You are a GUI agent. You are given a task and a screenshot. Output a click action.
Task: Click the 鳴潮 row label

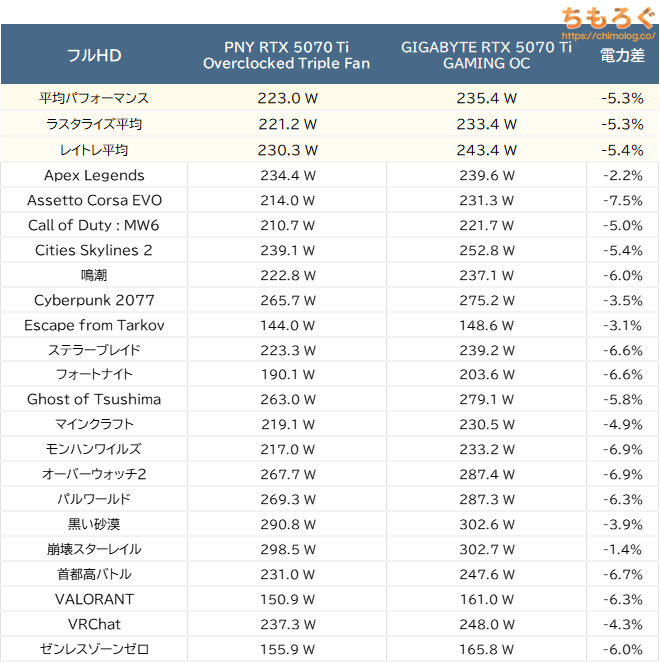pos(94,275)
